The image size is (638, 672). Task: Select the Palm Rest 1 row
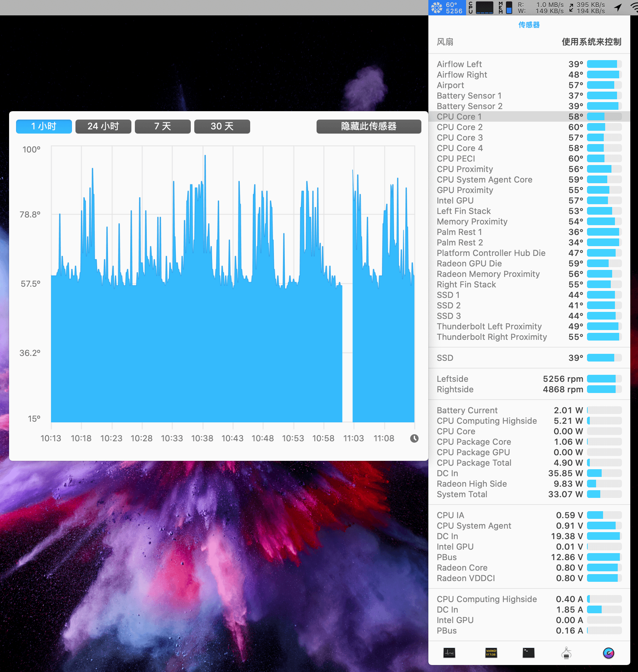(529, 232)
